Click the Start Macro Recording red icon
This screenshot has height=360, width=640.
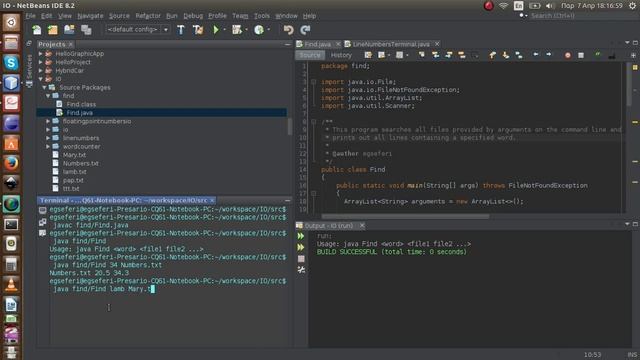pyautogui.click(x=567, y=55)
